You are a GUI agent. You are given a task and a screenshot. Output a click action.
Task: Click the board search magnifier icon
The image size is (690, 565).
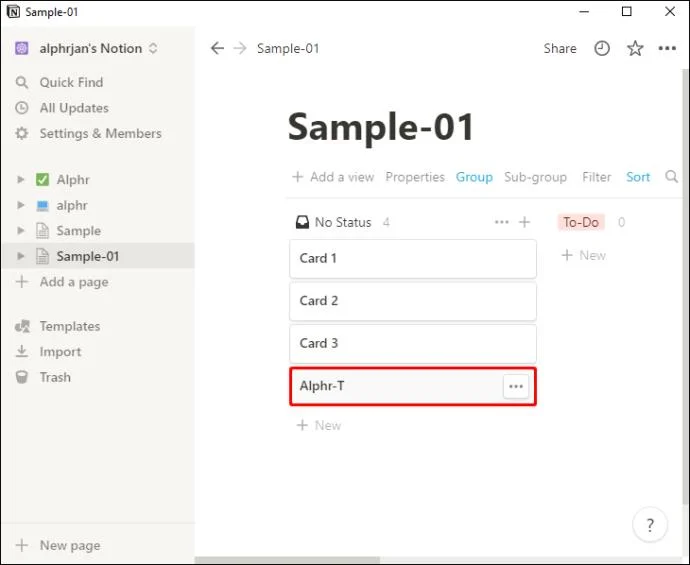(x=672, y=177)
